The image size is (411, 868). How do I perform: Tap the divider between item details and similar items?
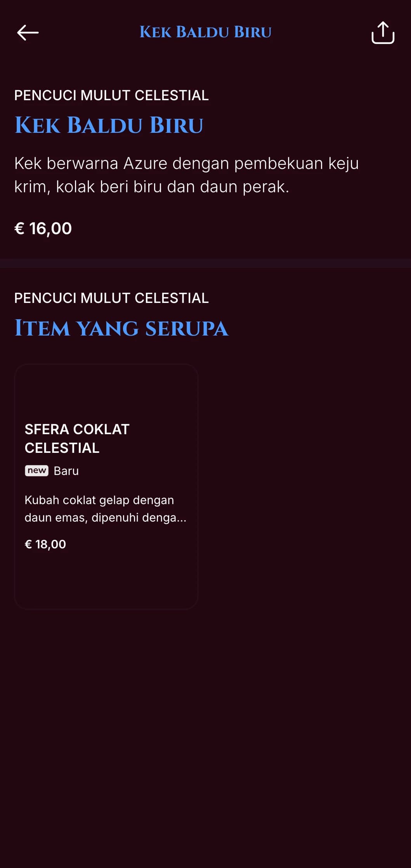pyautogui.click(x=205, y=263)
